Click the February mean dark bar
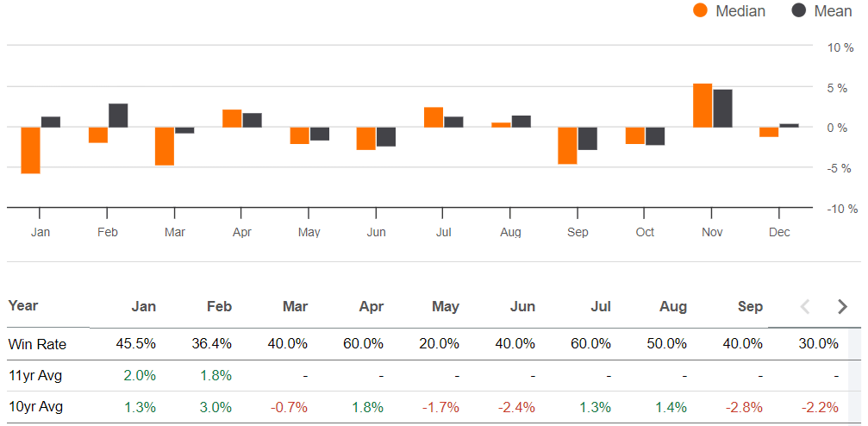Screen dimensions: 868x426 (x=118, y=116)
